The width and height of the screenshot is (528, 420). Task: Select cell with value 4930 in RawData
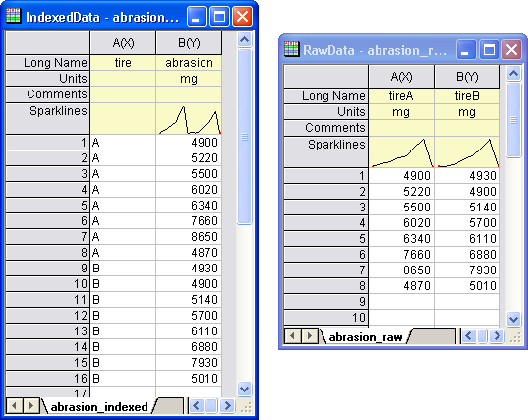coord(467,175)
